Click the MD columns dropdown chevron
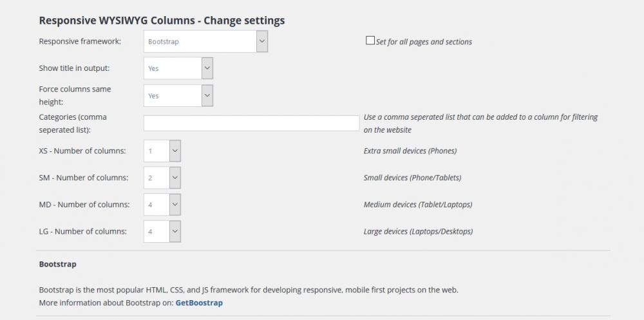Image resolution: width=644 pixels, height=320 pixels. pyautogui.click(x=175, y=205)
